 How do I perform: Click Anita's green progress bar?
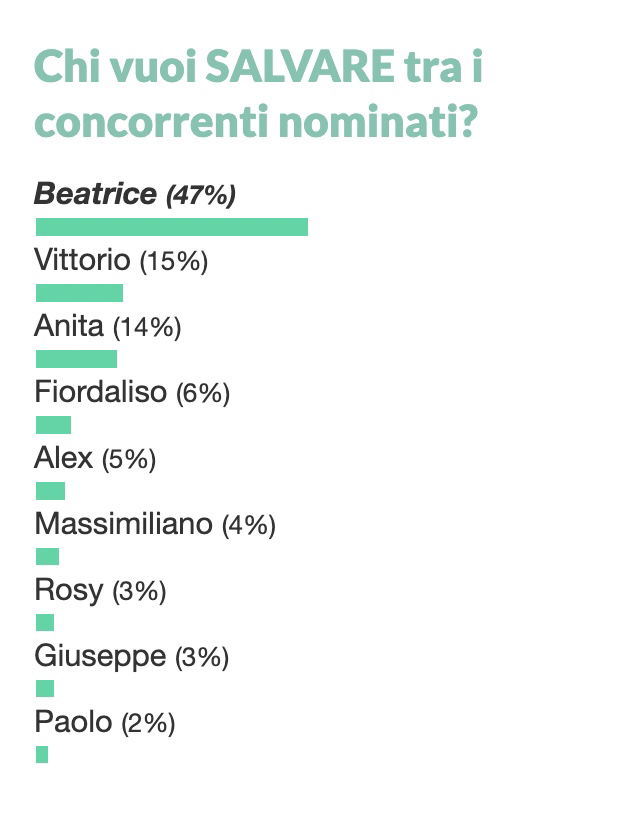tap(76, 359)
